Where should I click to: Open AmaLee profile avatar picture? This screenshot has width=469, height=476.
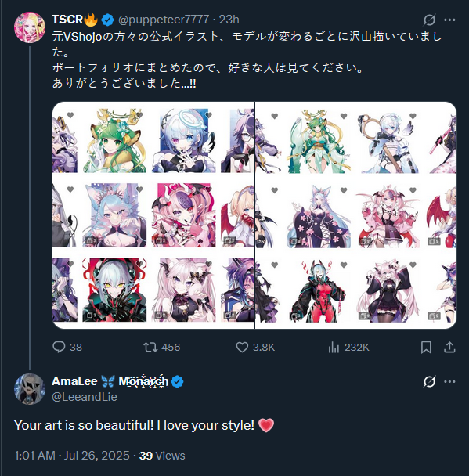[30, 389]
